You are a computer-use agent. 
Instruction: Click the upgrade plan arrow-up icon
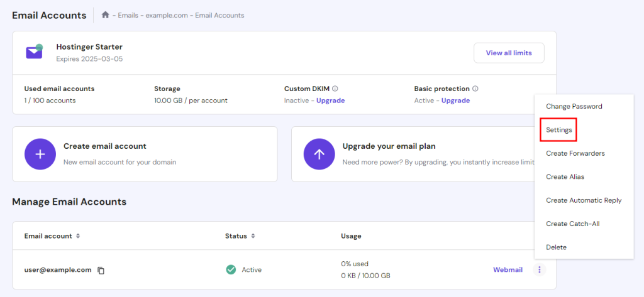pyautogui.click(x=319, y=154)
